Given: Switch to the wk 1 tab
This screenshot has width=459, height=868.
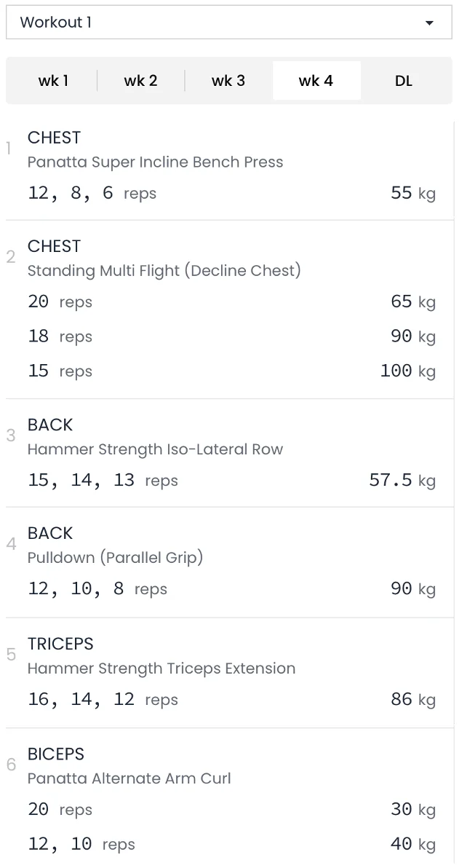Looking at the screenshot, I should click(53, 81).
